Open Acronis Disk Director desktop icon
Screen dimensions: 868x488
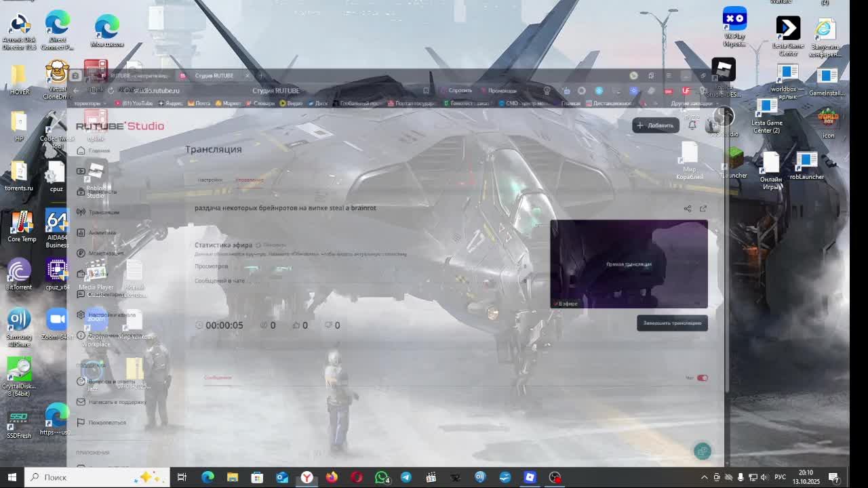(19, 30)
